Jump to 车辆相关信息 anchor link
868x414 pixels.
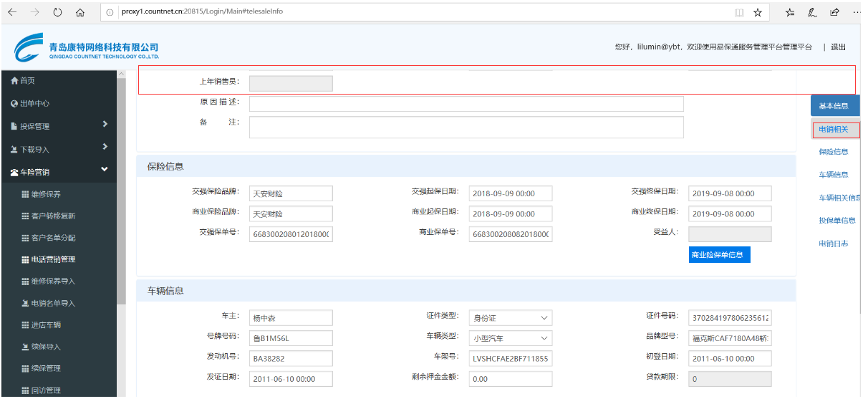click(839, 198)
